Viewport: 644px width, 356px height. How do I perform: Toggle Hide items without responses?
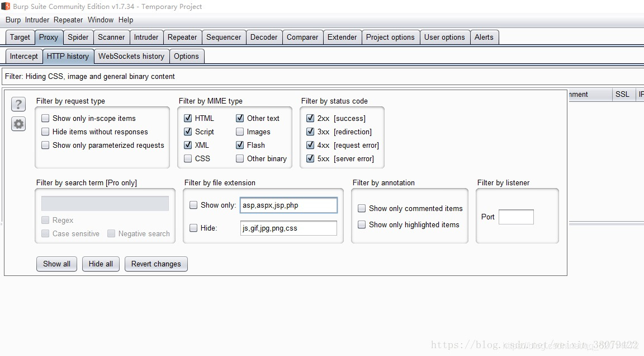(x=45, y=132)
